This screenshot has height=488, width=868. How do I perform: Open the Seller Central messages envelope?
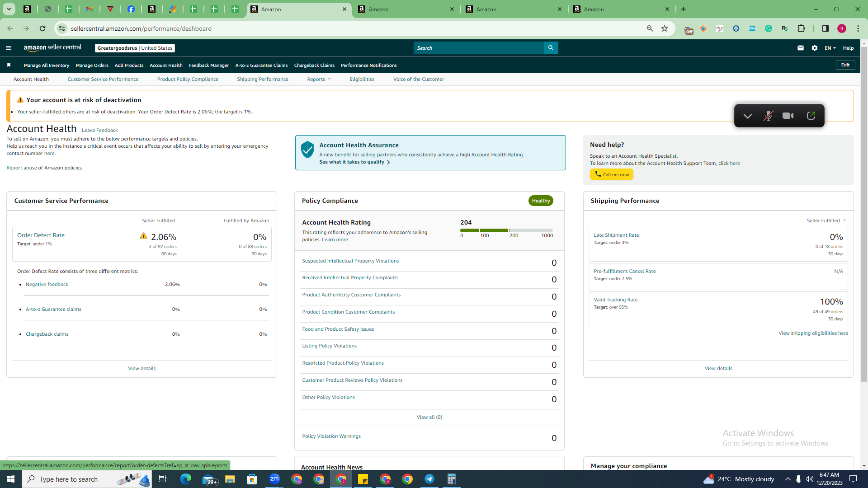(x=801, y=48)
